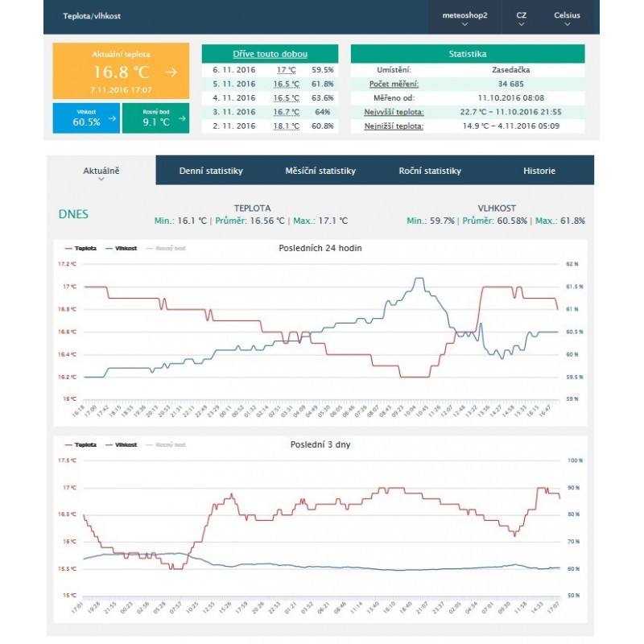This screenshot has height=644, width=644.
Task: Open the meteoshop2 dropdown menu
Action: click(464, 18)
